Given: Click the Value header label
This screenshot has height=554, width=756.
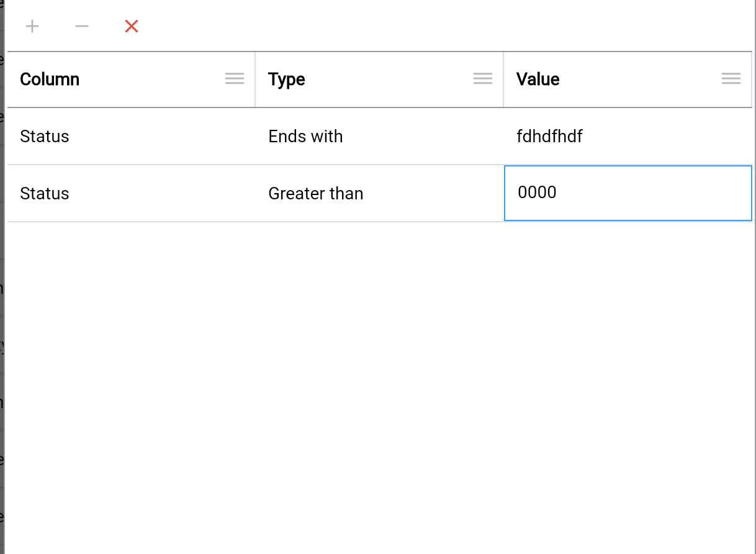Looking at the screenshot, I should [x=538, y=79].
